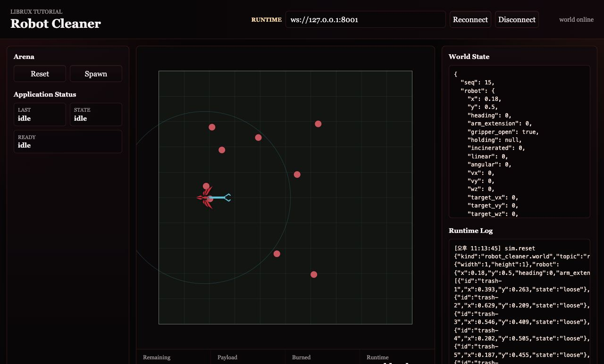Click the leftmost of the arena's two bottom trash dots
This screenshot has height=364, width=604.
[x=277, y=254]
